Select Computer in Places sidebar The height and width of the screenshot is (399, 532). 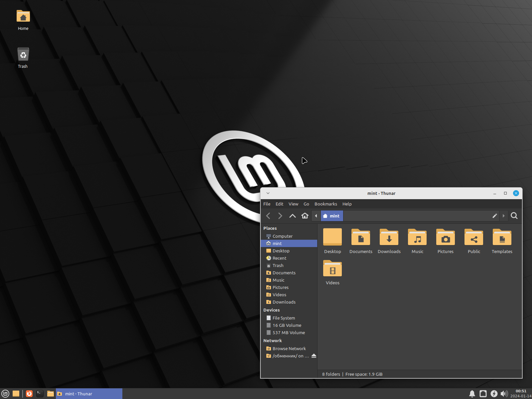289,236
